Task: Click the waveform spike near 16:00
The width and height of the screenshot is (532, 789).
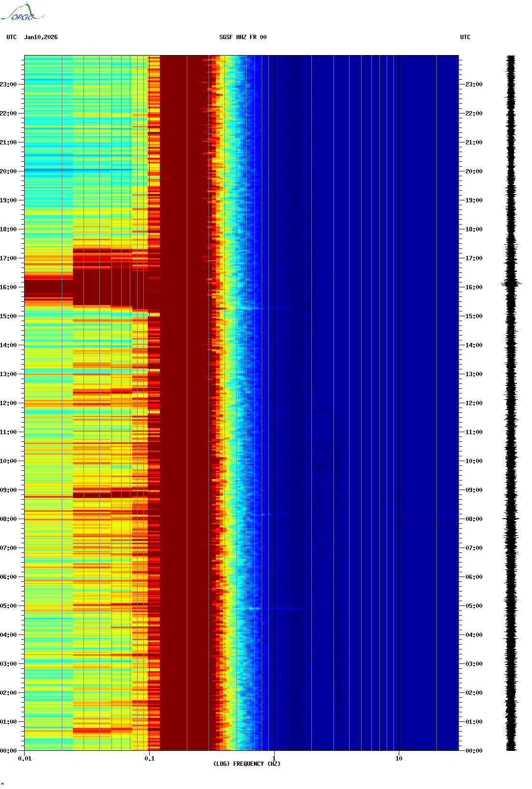Action: point(511,284)
